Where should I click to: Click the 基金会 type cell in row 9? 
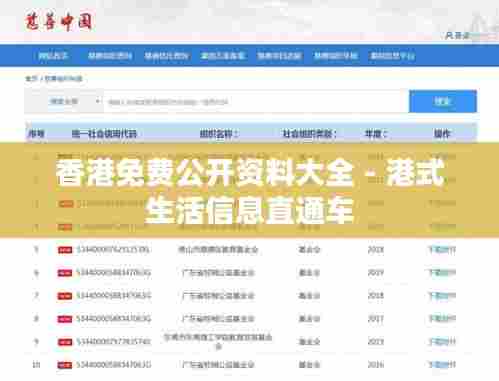pyautogui.click(x=309, y=342)
